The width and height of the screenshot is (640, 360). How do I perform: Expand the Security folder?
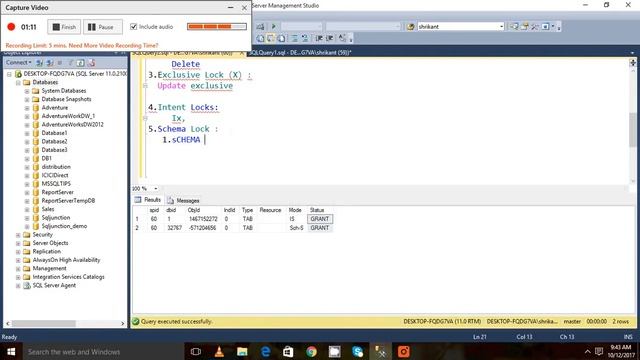coord(18,235)
